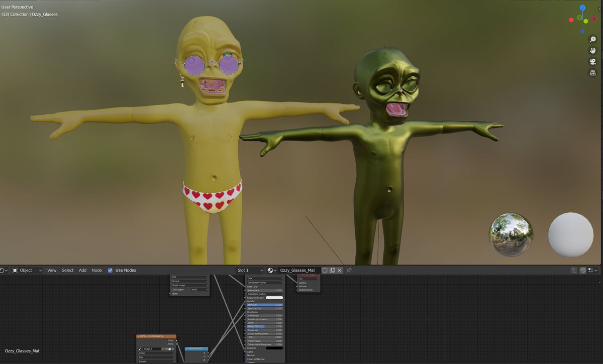Click the Surface socket on Material Output
This screenshot has width=603, height=364.
coord(297,283)
